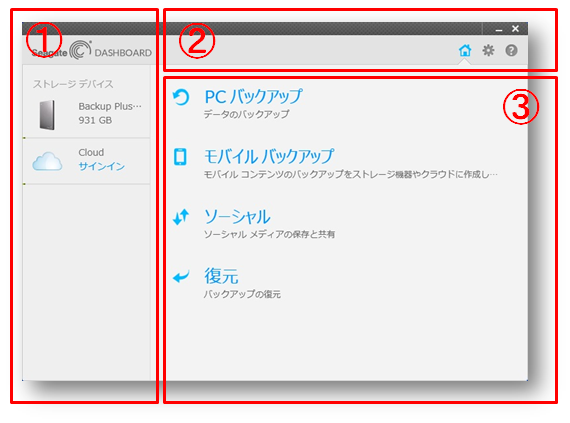Open the Home icon in the top bar
Viewport: 570px width, 423px height.
click(x=465, y=50)
